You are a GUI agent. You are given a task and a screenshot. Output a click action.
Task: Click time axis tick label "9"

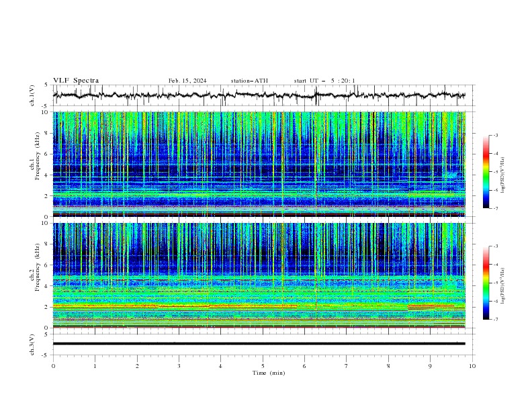(x=430, y=366)
